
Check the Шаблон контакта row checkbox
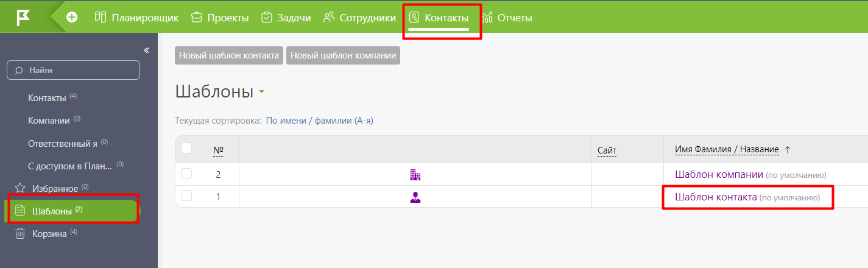point(187,196)
